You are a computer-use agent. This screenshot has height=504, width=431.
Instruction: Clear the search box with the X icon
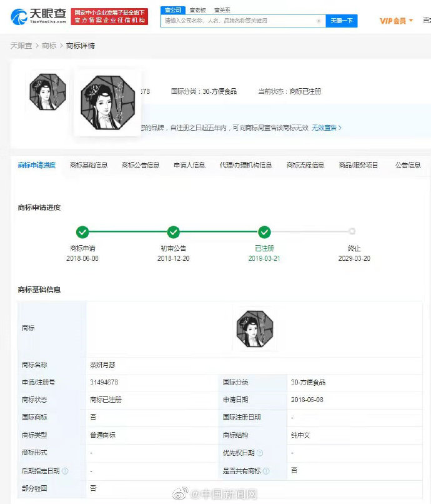318,21
